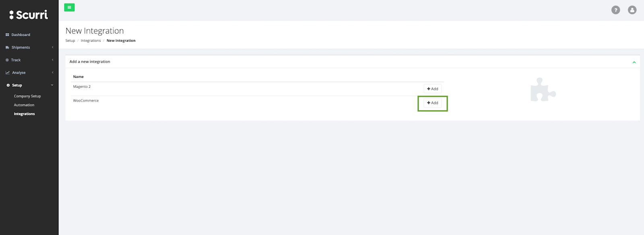Add the Magento 2 integration
Image resolution: width=644 pixels, height=235 pixels.
(432, 89)
